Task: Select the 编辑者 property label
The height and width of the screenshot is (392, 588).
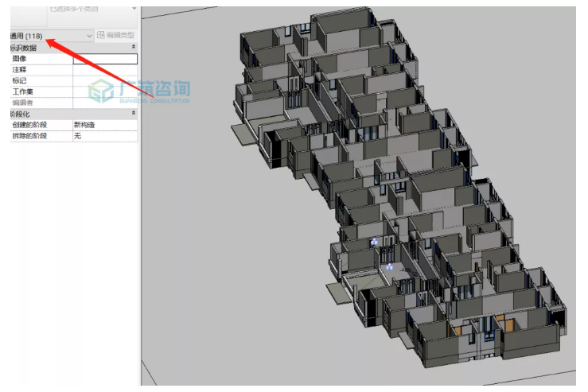Action: click(22, 103)
